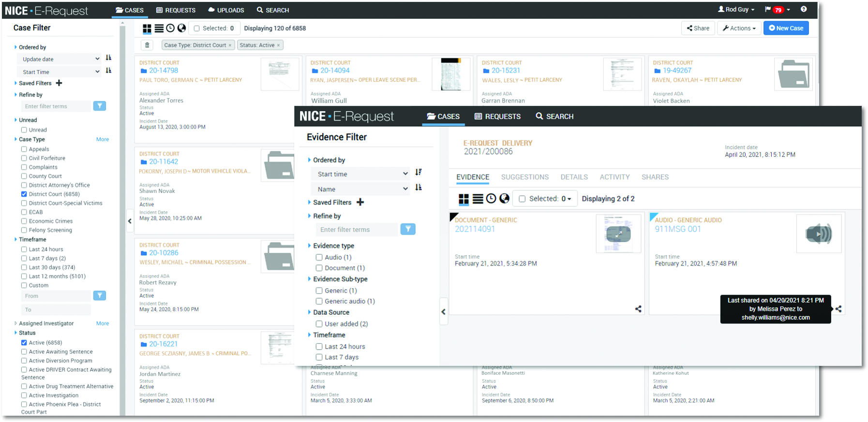Add a saved filter with plus icon in Evidence Filter

[360, 203]
